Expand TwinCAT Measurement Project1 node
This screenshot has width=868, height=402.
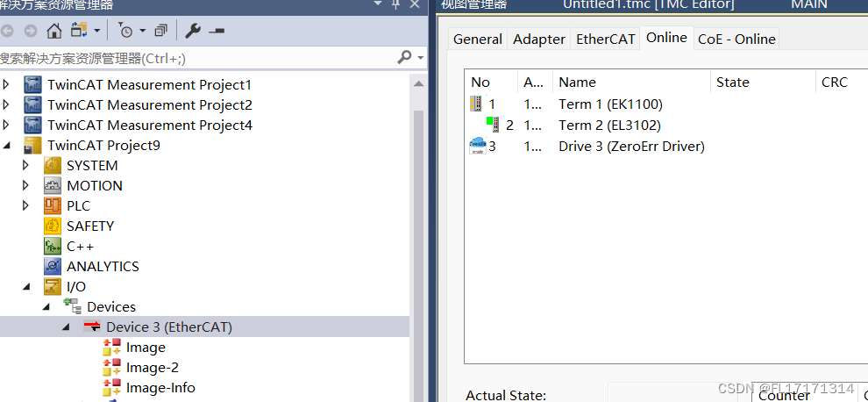pos(7,85)
